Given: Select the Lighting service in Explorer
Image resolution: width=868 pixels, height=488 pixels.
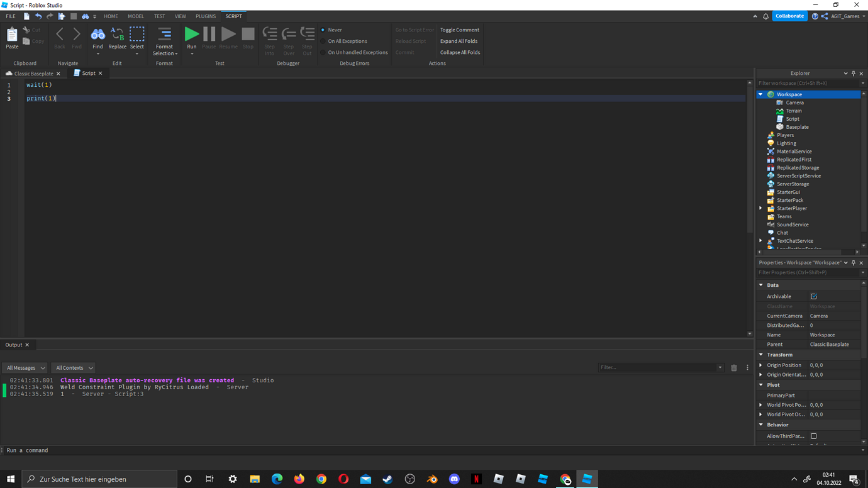Looking at the screenshot, I should tap(786, 143).
